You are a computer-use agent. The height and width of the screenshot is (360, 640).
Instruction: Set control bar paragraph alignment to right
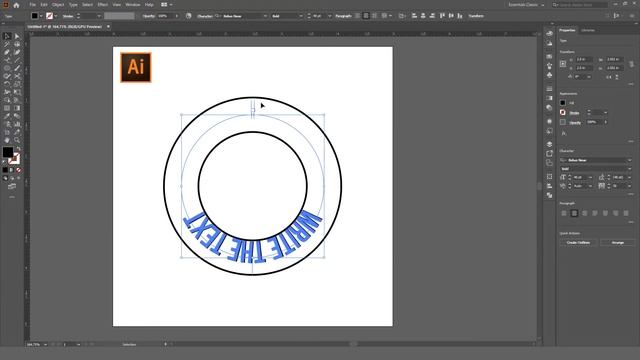(375, 16)
